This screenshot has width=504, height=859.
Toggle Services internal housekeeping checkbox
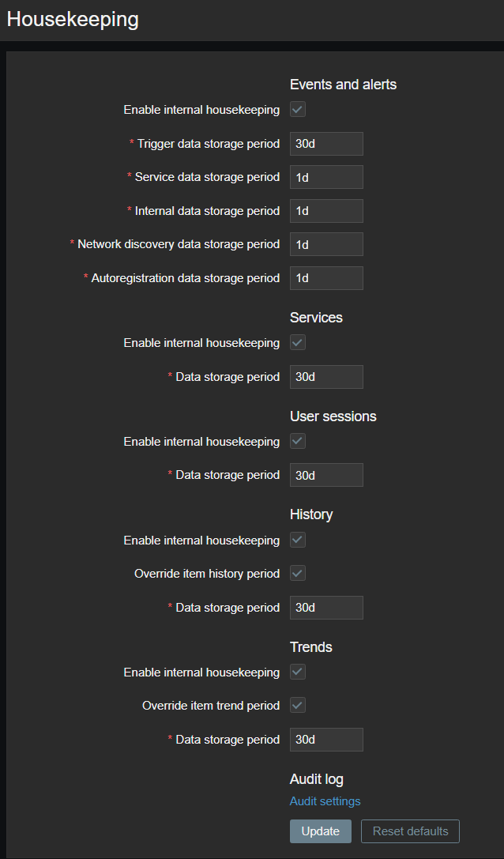(298, 343)
